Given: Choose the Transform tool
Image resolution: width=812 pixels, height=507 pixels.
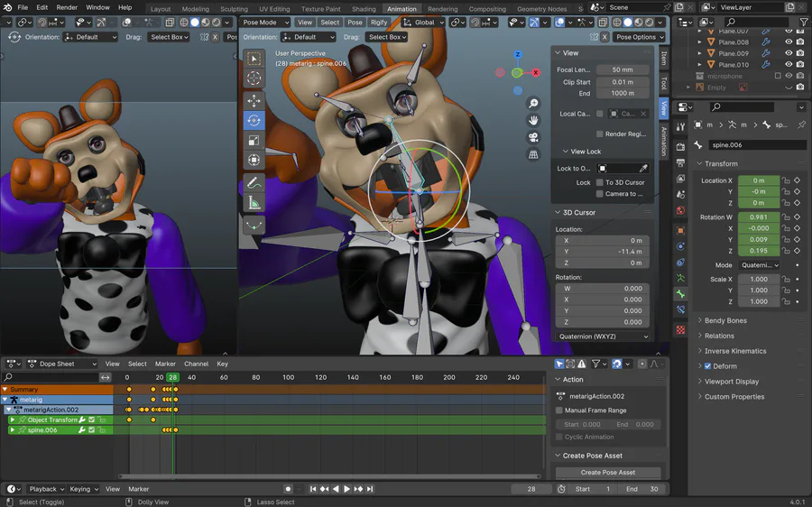Looking at the screenshot, I should click(x=254, y=160).
